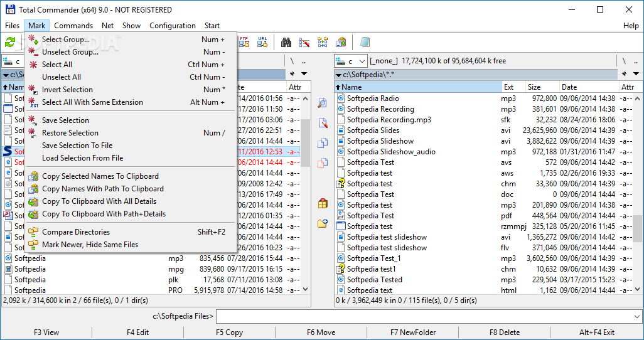Choose Unselect All in the Mark menu
This screenshot has height=340, width=644.
[131, 77]
